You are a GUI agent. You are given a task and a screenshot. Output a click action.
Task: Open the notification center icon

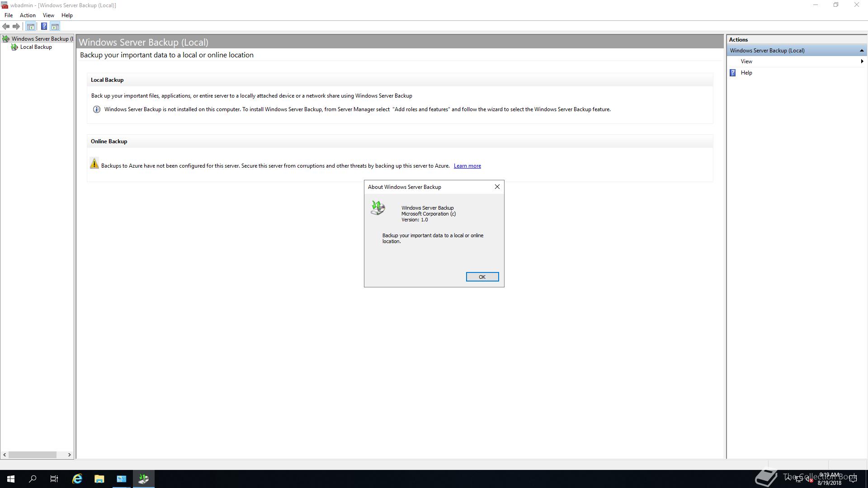point(853,479)
